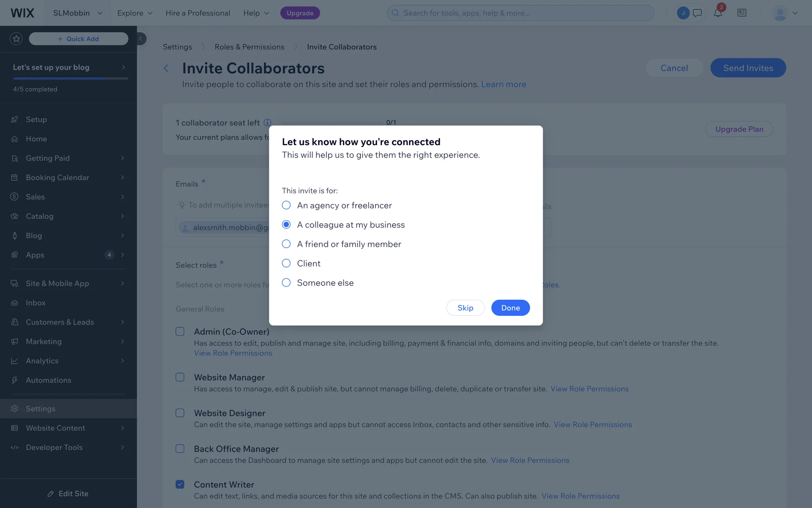Screen dimensions: 812x508
Task: Click the news feed icon in top bar
Action: 742,13
